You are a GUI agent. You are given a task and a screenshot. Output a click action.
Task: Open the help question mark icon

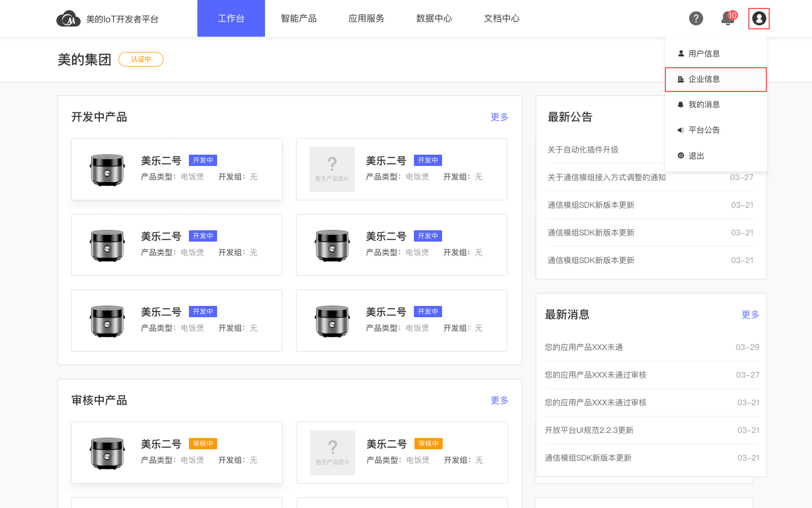click(x=696, y=19)
